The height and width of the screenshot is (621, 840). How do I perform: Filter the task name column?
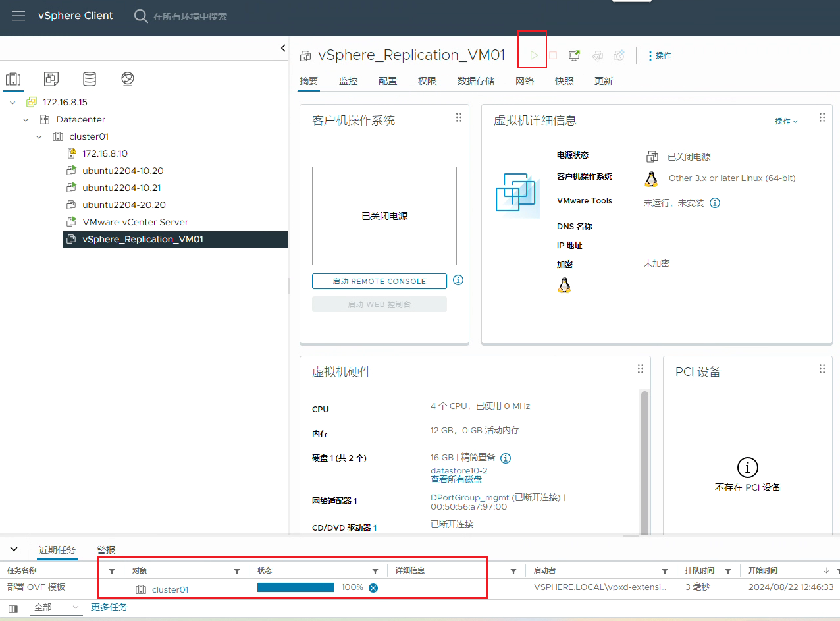click(x=112, y=571)
